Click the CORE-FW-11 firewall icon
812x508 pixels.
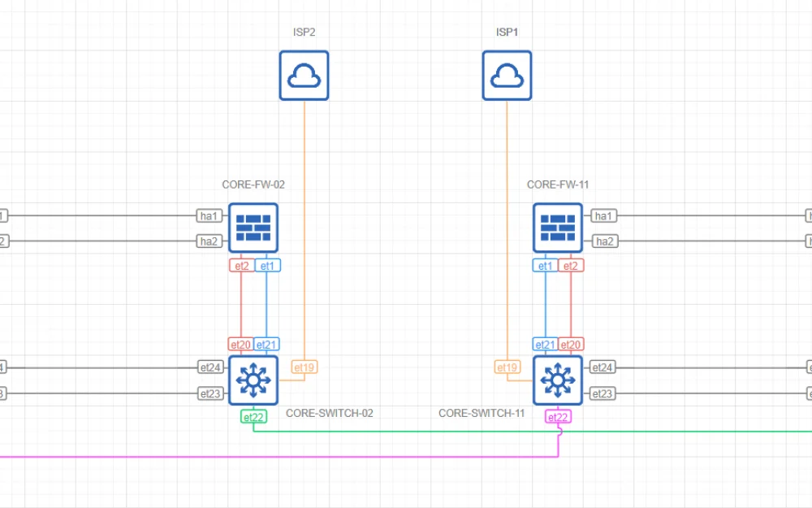558,228
